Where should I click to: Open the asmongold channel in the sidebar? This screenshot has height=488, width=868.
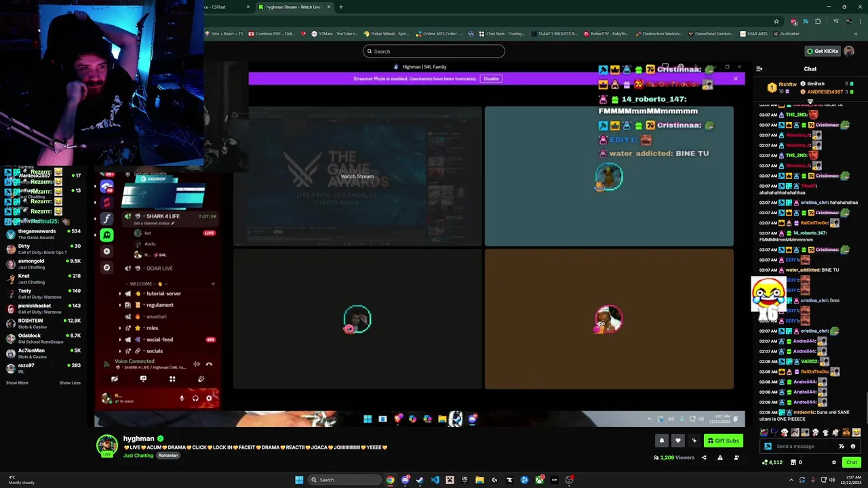(x=42, y=264)
